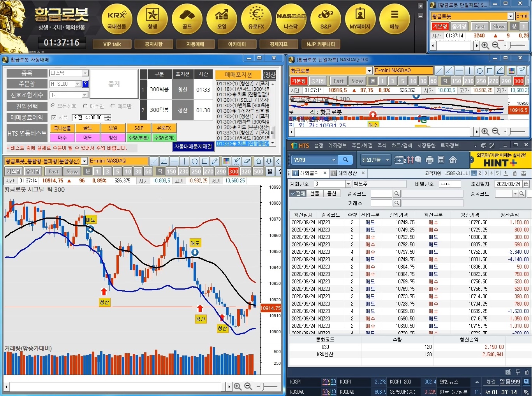
Task: Open the 계좌번호 account dropdown
Action: click(x=348, y=184)
